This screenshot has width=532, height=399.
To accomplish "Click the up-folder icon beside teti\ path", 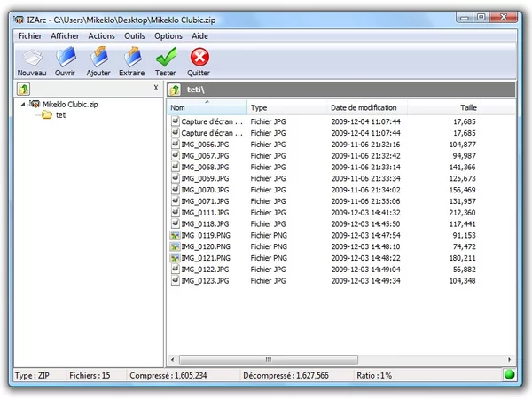I will click(175, 90).
